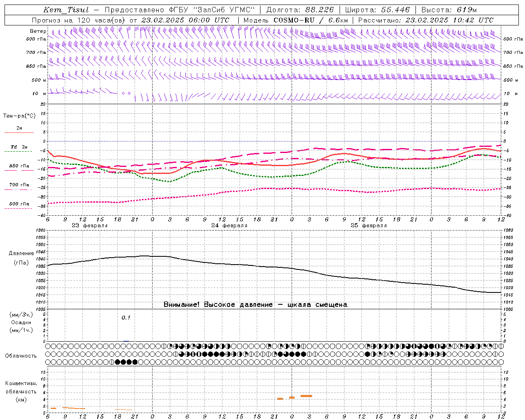Click the station name Kem_Tisui in the header
The width and height of the screenshot is (525, 420).
(66, 10)
